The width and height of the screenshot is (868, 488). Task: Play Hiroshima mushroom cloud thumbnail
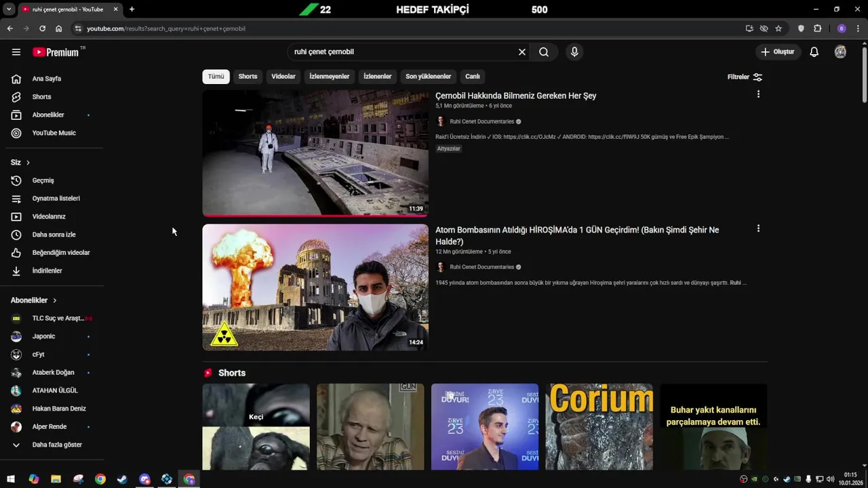[x=315, y=287]
